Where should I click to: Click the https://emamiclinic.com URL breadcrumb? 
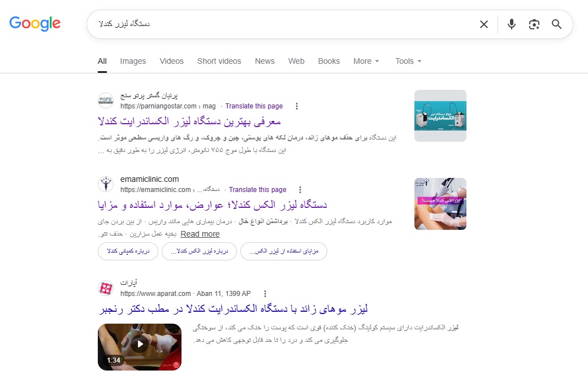(x=170, y=190)
